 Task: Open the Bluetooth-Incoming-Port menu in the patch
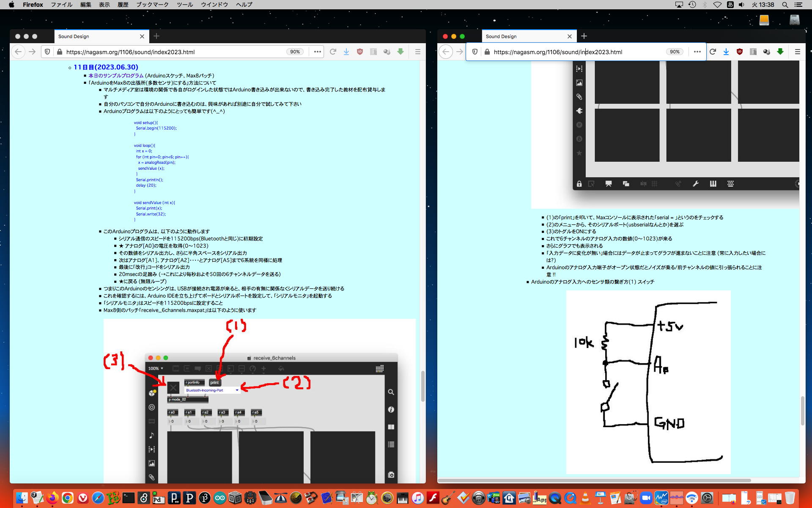click(x=212, y=390)
